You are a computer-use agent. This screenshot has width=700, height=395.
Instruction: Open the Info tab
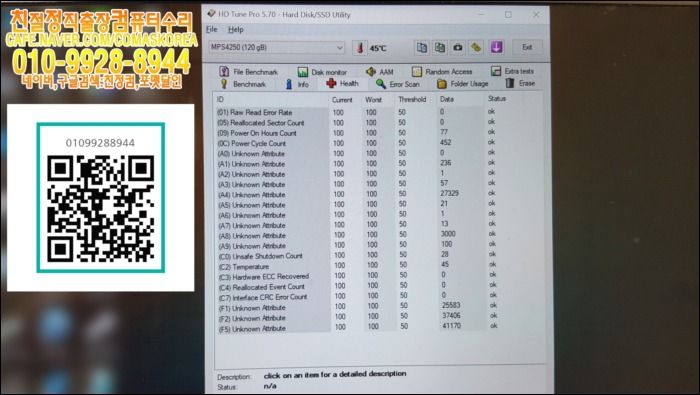tap(297, 84)
